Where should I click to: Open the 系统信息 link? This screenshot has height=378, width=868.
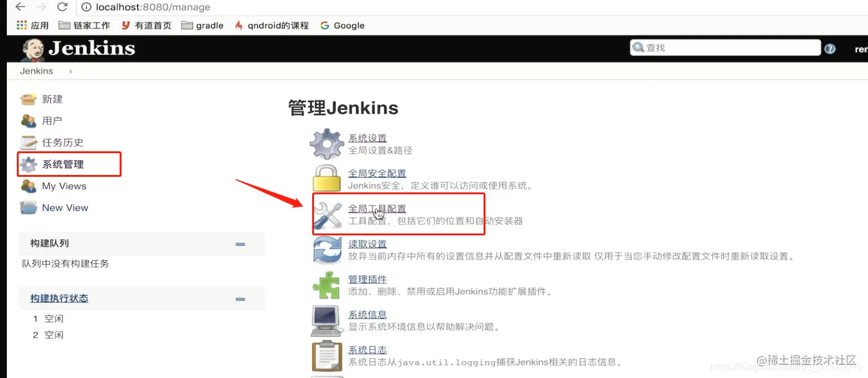[x=368, y=314]
